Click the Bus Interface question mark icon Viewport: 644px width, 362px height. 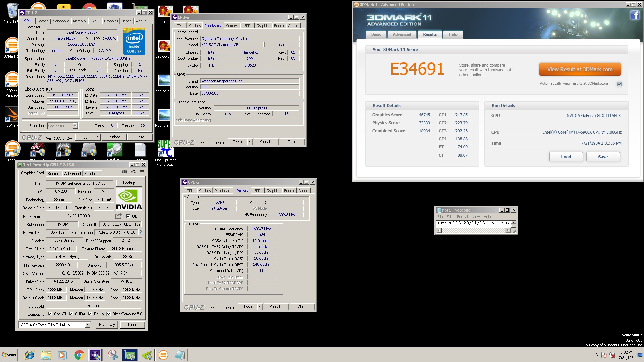[140, 232]
